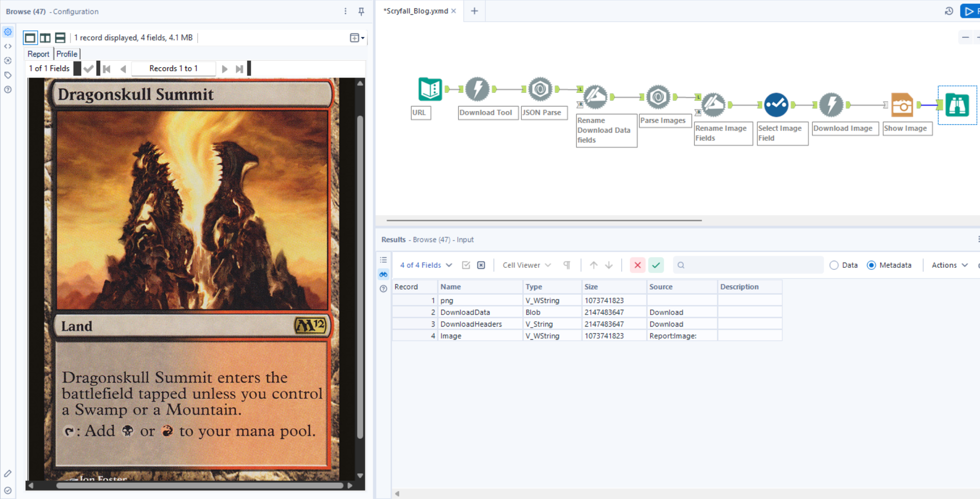Select the Select Image Field node
Screen dimensions: 980x499
[x=776, y=105]
